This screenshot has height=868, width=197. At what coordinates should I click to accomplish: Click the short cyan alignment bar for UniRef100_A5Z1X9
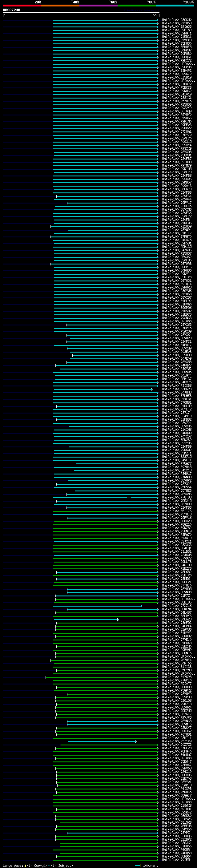[x=102, y=741]
